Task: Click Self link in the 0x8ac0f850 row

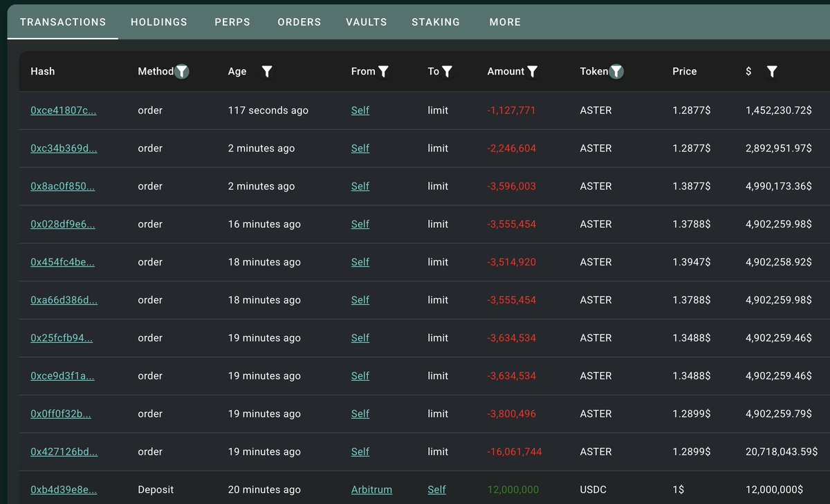Action: point(360,186)
